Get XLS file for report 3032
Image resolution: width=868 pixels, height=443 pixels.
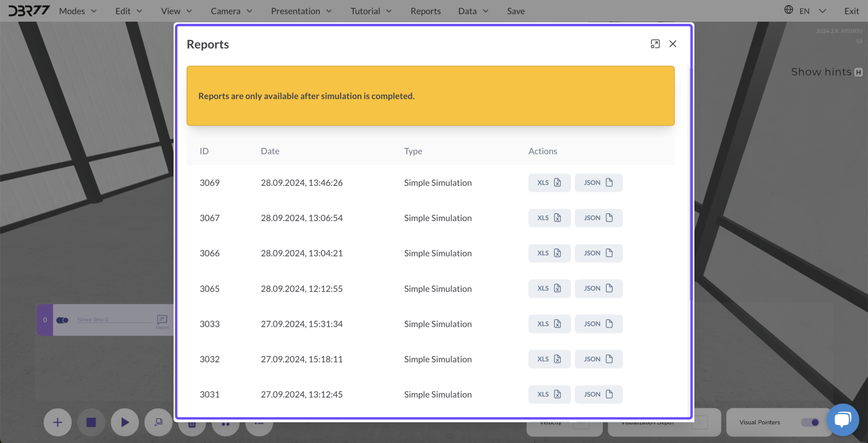pos(549,359)
